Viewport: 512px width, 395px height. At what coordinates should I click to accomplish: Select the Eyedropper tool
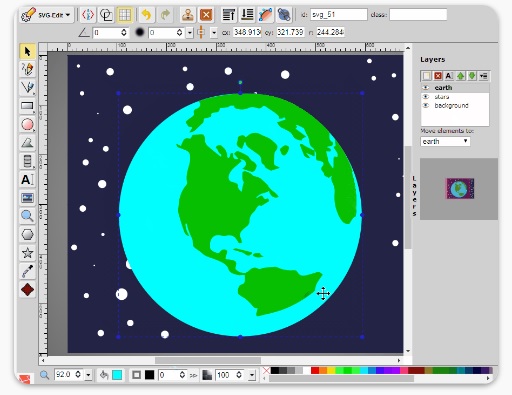click(x=27, y=271)
